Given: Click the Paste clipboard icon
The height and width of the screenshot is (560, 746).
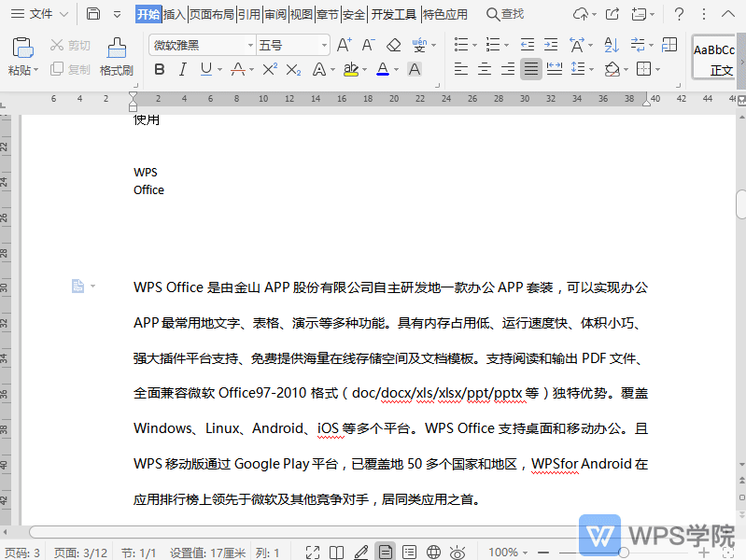Looking at the screenshot, I should (x=22, y=48).
